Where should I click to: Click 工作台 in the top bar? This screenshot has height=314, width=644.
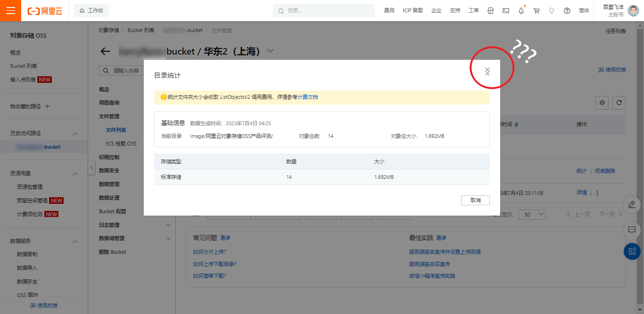click(91, 10)
